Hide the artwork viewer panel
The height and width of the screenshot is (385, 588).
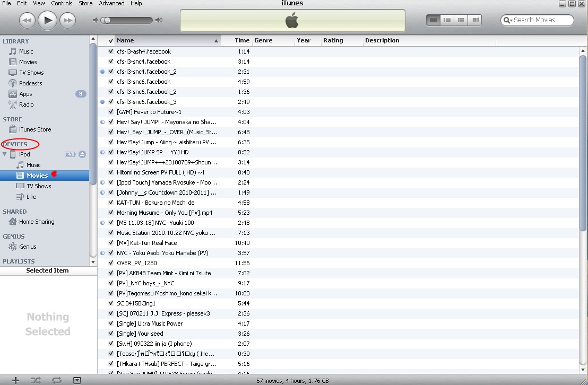point(77,380)
